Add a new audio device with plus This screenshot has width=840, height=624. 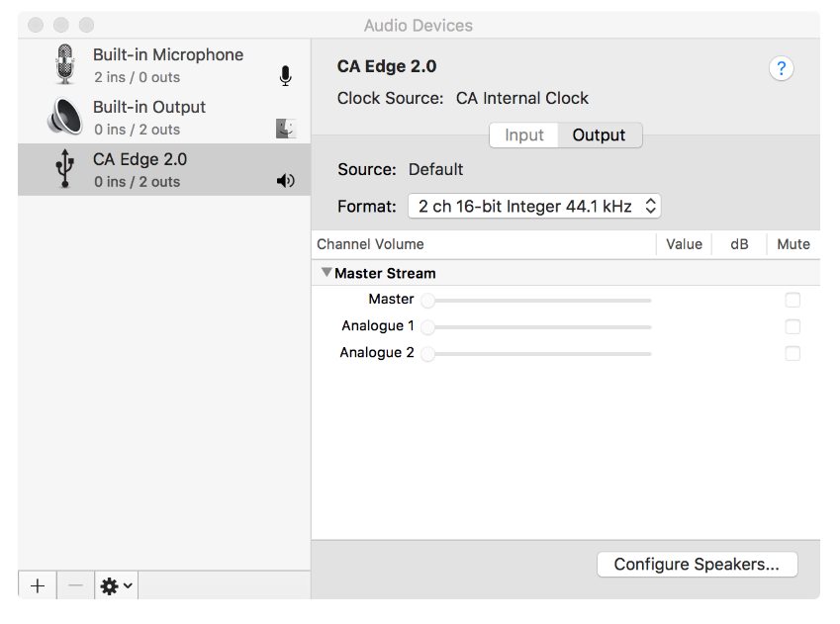pyautogui.click(x=38, y=586)
